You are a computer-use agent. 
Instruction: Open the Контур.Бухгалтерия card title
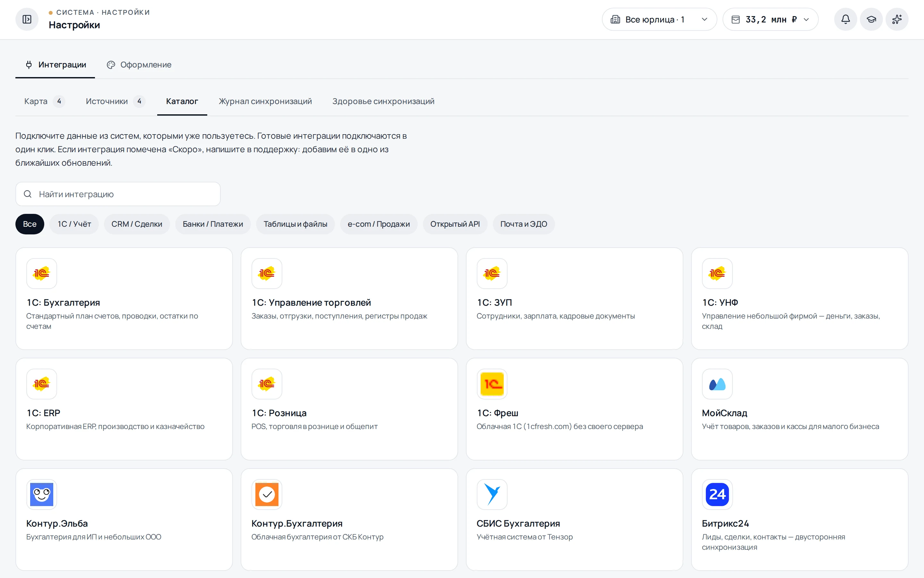297,524
